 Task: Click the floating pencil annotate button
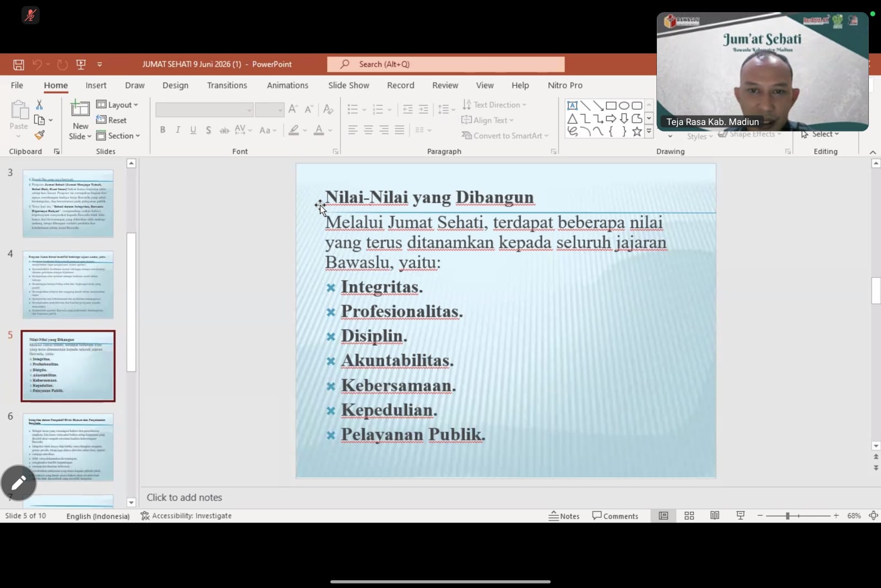point(19,483)
